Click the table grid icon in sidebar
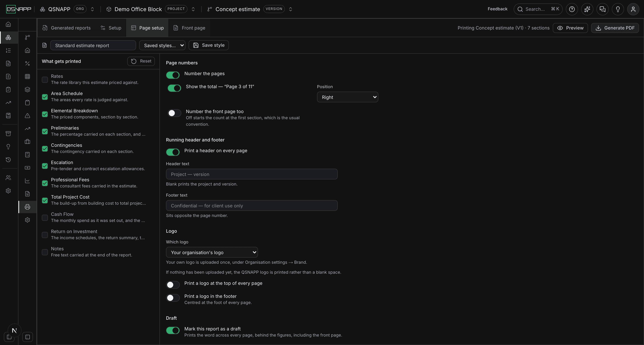The image size is (644, 345). 27,76
